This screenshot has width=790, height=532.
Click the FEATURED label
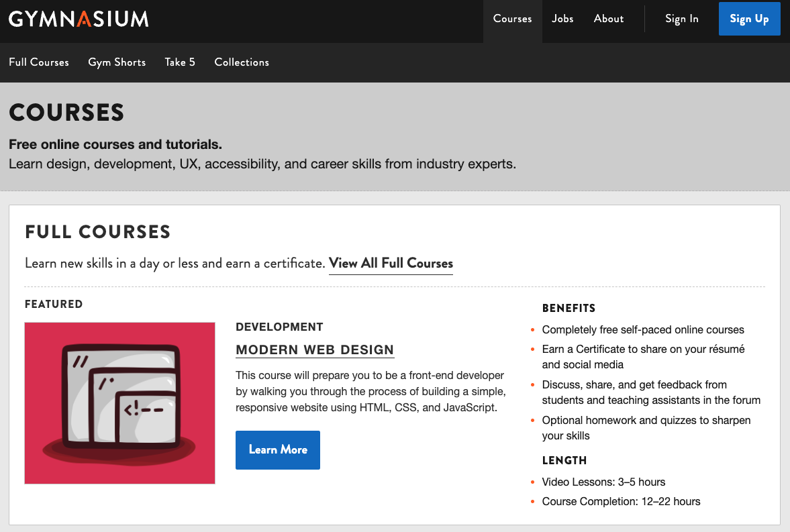(54, 305)
